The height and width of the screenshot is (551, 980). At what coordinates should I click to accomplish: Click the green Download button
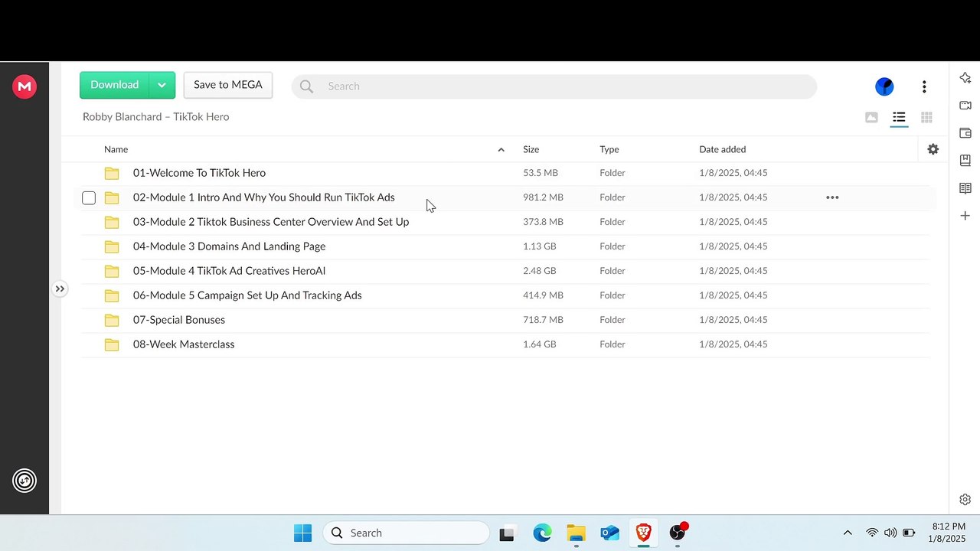tap(114, 85)
